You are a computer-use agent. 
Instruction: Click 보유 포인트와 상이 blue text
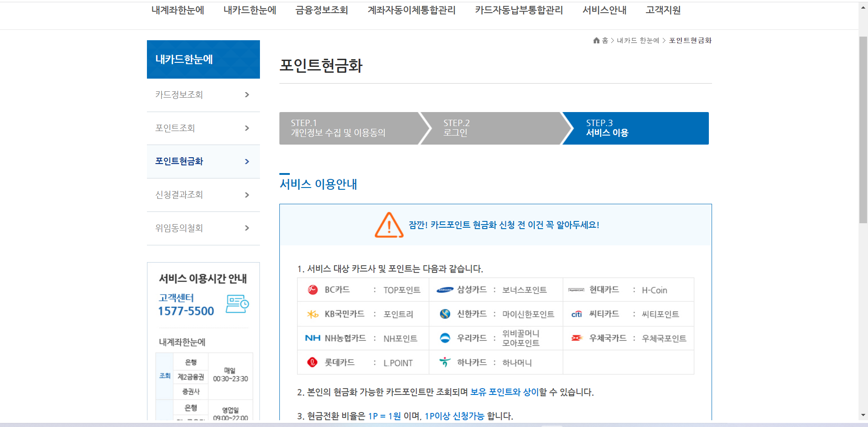coord(505,392)
